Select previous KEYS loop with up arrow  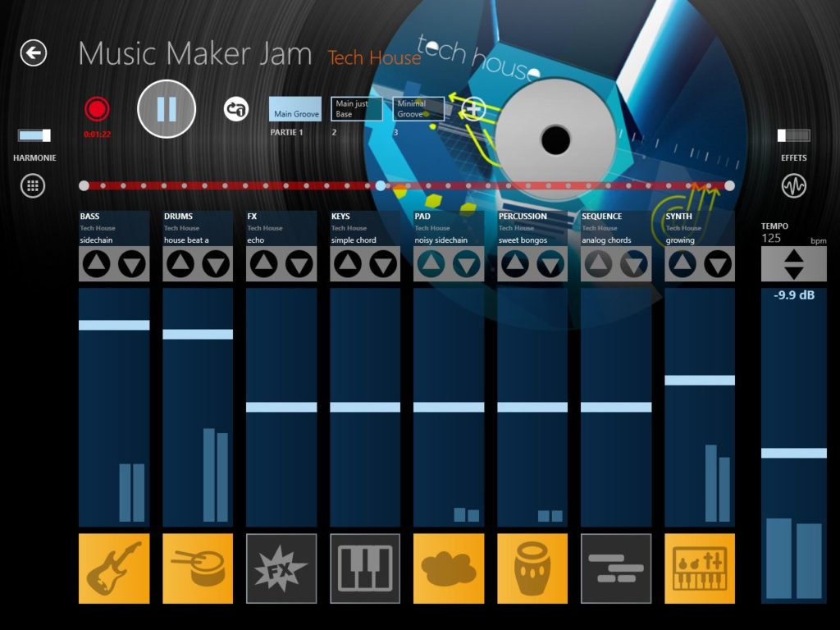[348, 264]
